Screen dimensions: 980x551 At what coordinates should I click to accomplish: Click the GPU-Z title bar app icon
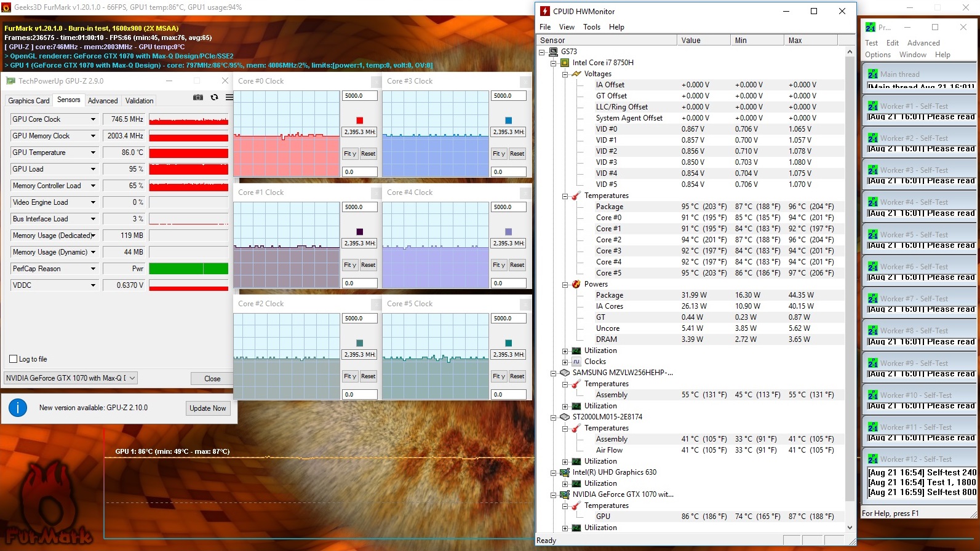coord(10,81)
